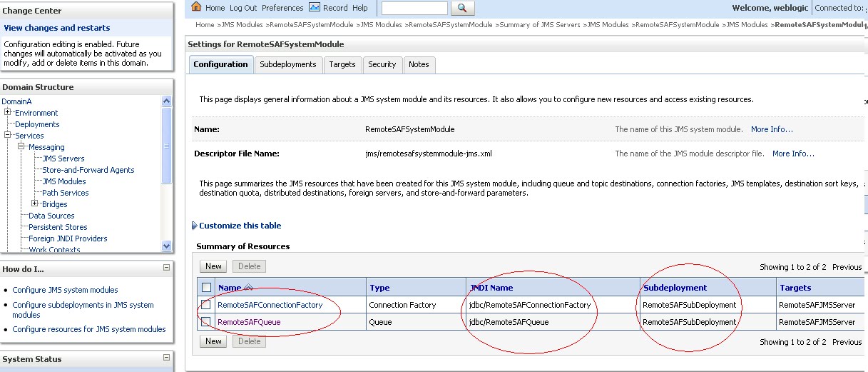
Task: Click the Domain Structure scroll-down arrow
Action: [x=167, y=246]
